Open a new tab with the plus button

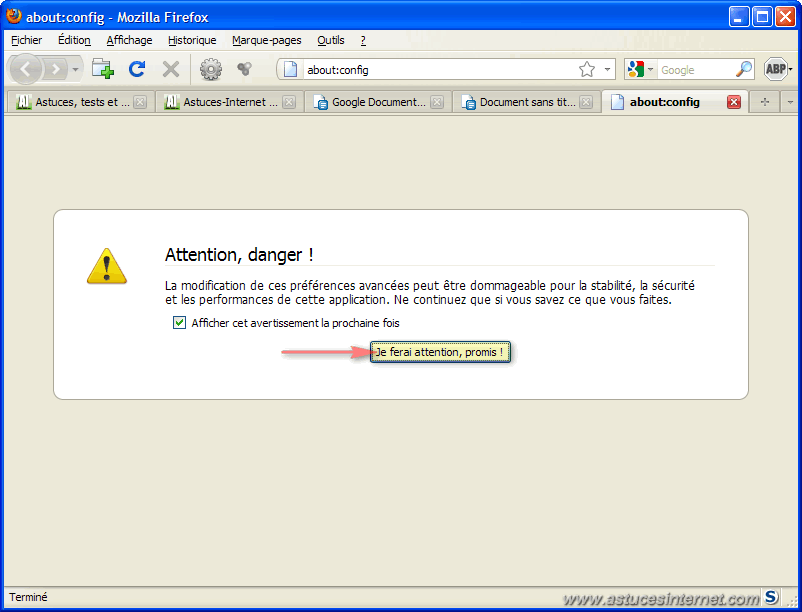tap(765, 102)
